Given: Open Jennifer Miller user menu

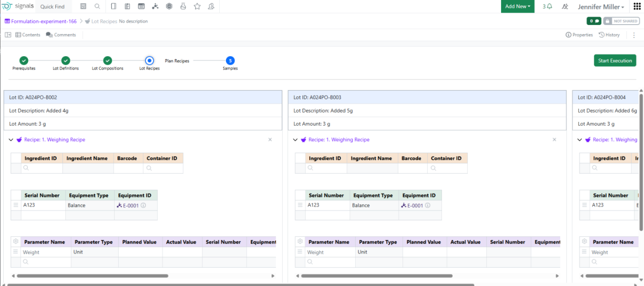Looking at the screenshot, I should click(601, 7).
